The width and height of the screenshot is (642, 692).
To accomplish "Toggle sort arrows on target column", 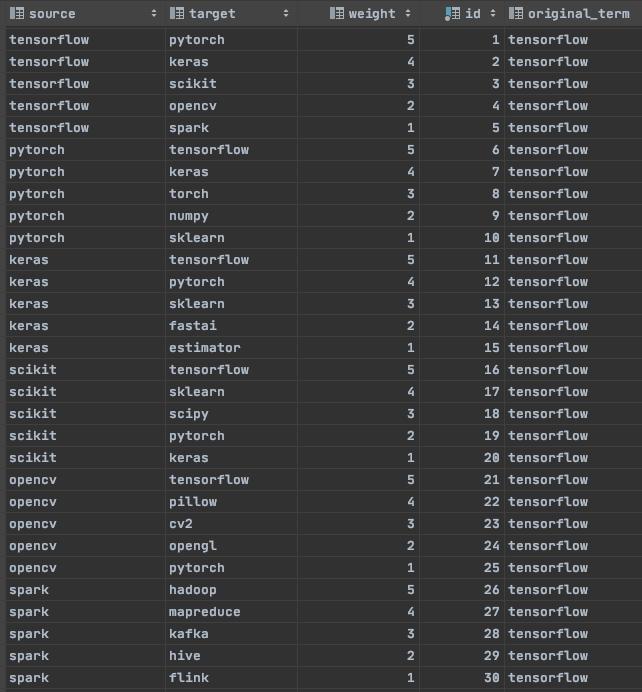I will pos(286,14).
